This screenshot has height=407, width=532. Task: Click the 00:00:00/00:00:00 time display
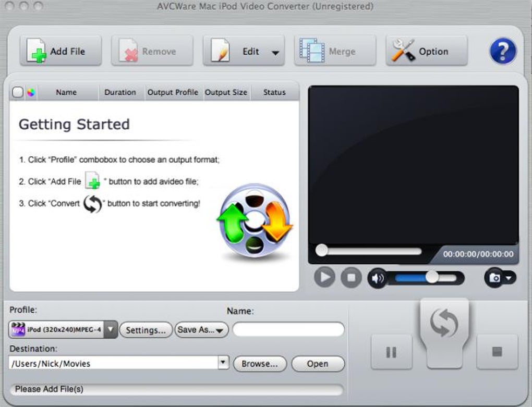478,254
